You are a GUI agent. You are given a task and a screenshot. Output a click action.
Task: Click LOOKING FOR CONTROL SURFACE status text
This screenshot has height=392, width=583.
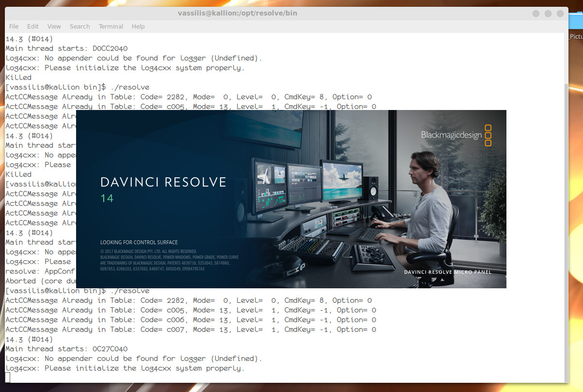click(x=139, y=242)
